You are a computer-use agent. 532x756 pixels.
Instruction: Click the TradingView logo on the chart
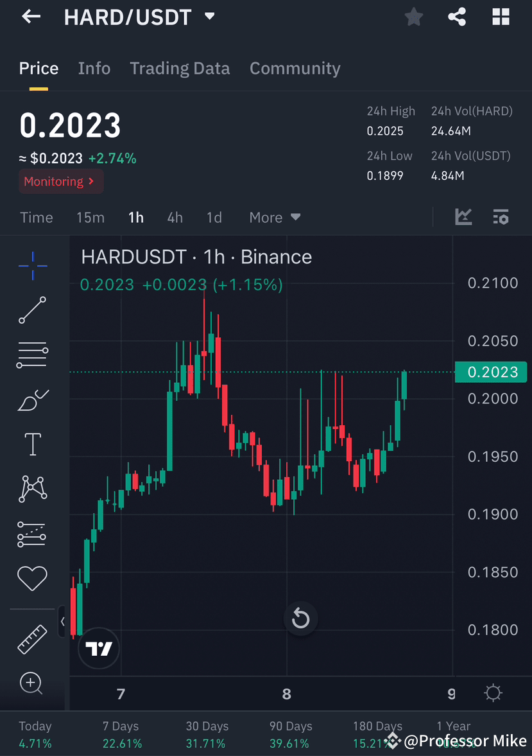pyautogui.click(x=98, y=648)
